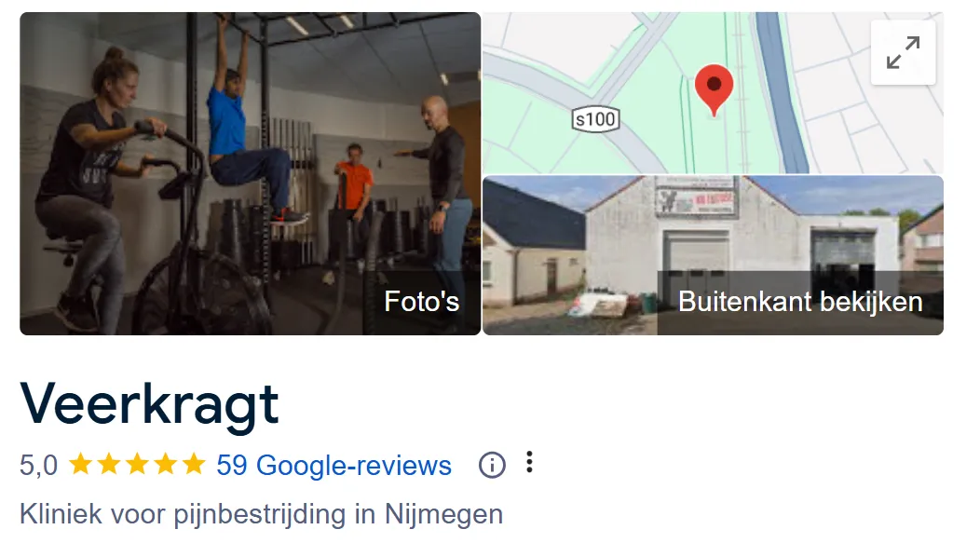Click the s100 road marker on map

(x=595, y=118)
